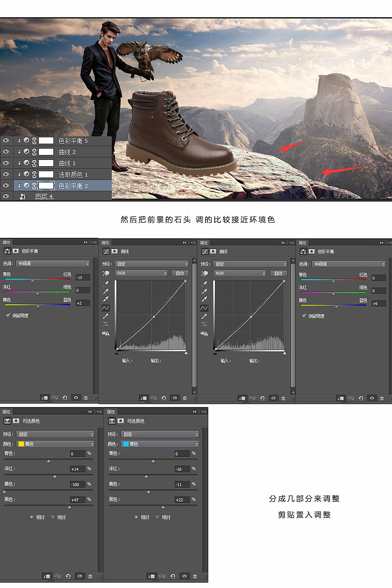Click 属性 tab of the +9 Color Balance panel
This screenshot has width=392, height=588.
click(x=302, y=243)
